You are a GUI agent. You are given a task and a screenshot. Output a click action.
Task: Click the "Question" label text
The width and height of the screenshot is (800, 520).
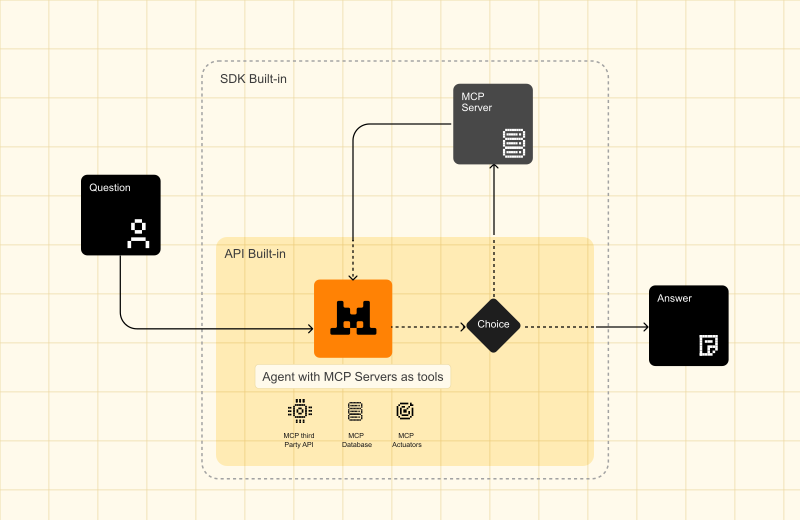110,188
